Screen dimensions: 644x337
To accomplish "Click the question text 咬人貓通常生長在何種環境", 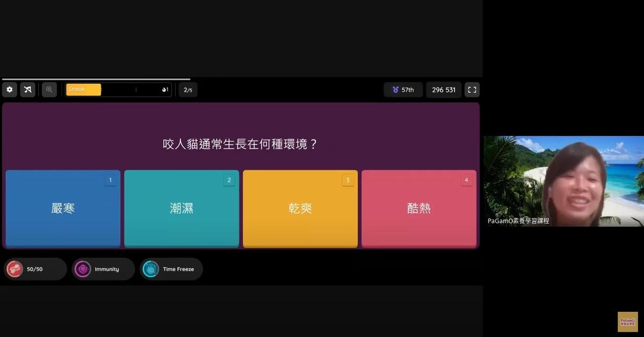I will pos(240,144).
